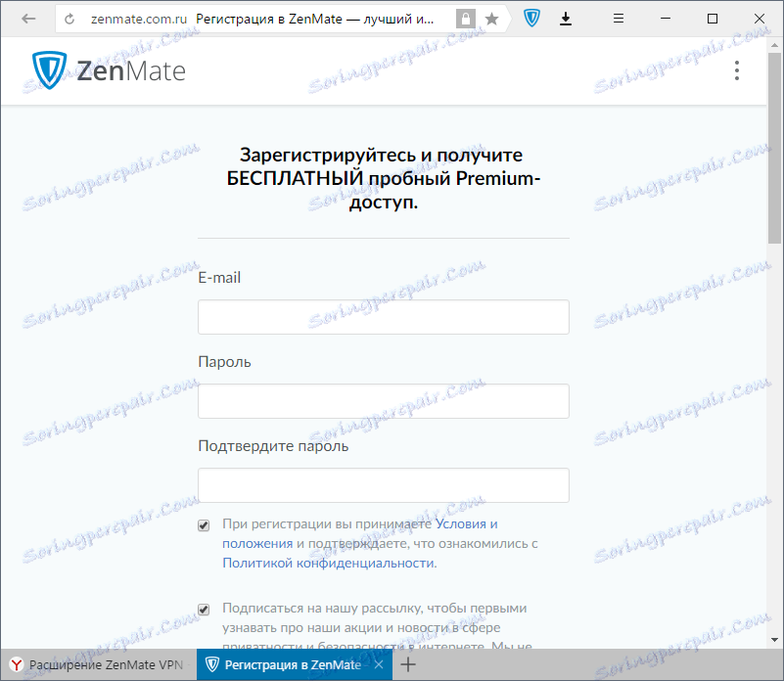Click the E-mail field label
The image size is (784, 681).
[x=219, y=278]
